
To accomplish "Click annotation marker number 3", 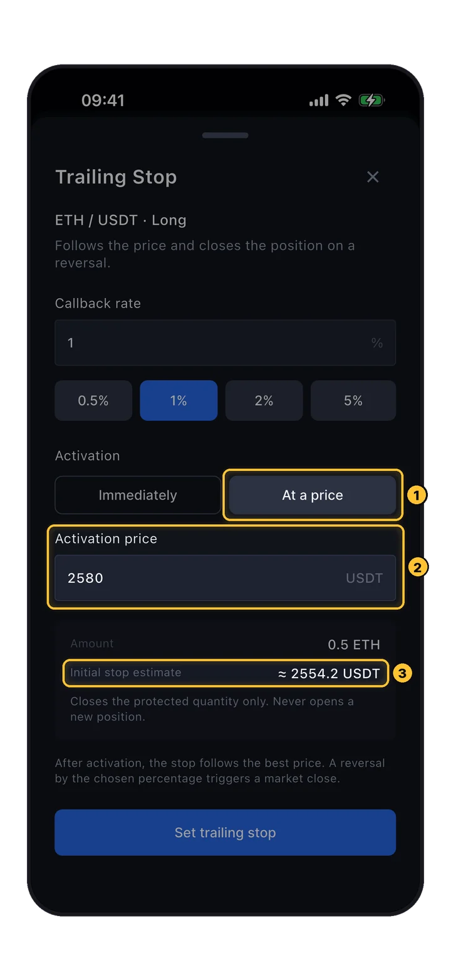I will [x=403, y=673].
